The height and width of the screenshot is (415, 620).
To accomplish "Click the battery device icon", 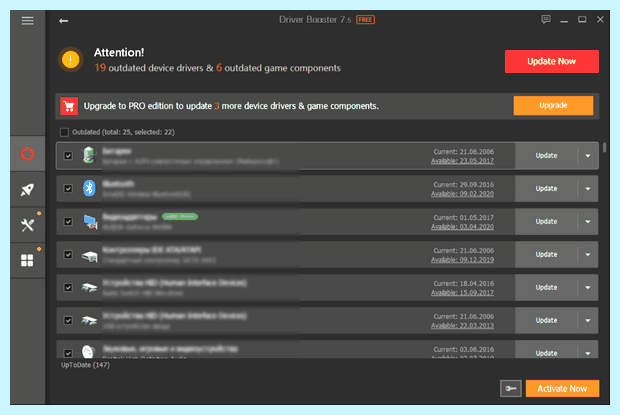I will pos(89,155).
